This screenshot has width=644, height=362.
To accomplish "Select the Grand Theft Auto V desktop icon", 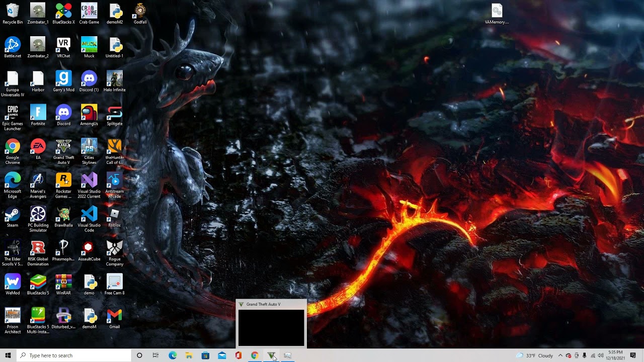I will coord(63,152).
